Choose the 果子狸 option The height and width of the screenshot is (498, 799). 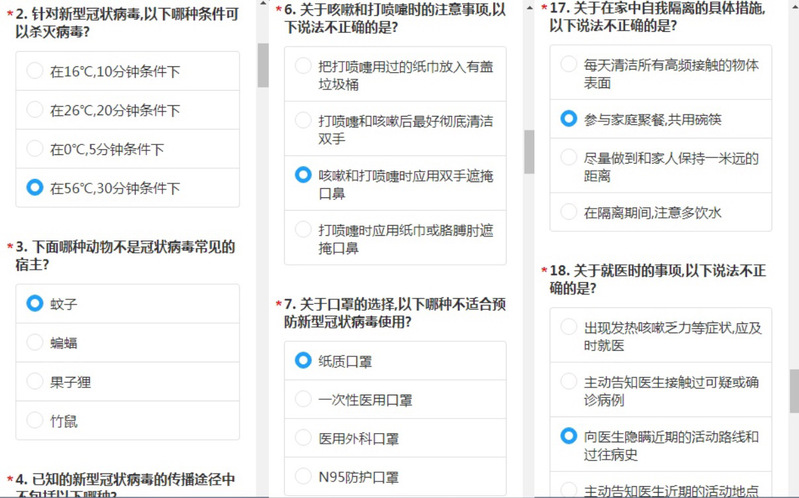(x=36, y=381)
